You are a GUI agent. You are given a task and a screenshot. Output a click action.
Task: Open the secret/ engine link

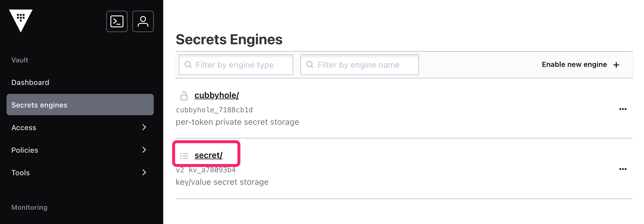tap(208, 155)
